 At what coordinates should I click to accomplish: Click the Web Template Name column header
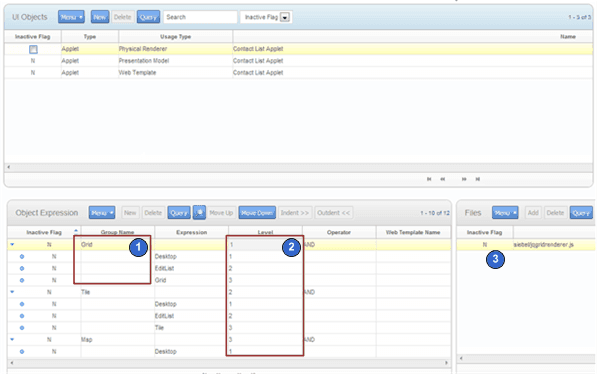tap(413, 232)
